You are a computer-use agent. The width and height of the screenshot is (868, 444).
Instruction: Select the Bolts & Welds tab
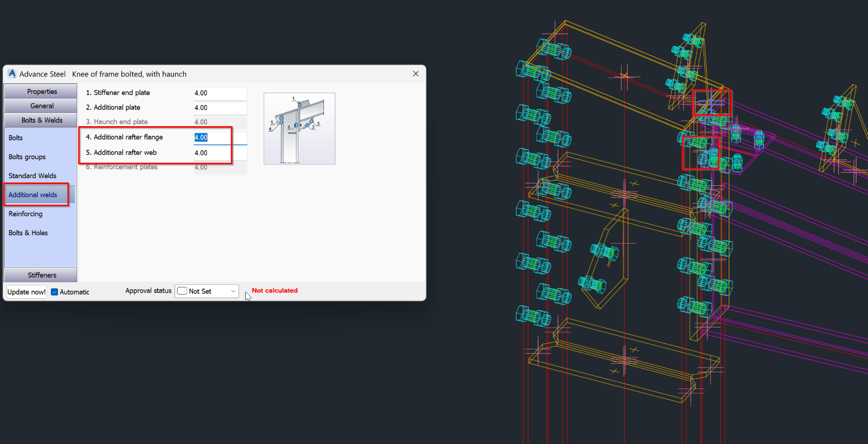pyautogui.click(x=40, y=120)
